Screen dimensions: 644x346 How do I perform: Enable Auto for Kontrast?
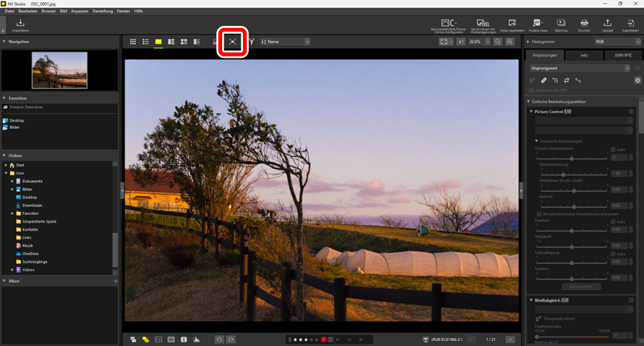click(613, 222)
